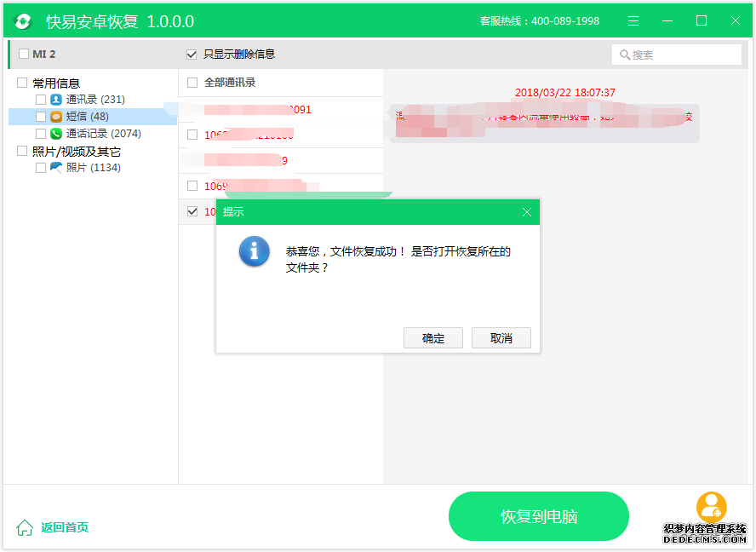Toggle the MI 2 device checkbox
Screen dimensions: 756x552
coord(24,54)
